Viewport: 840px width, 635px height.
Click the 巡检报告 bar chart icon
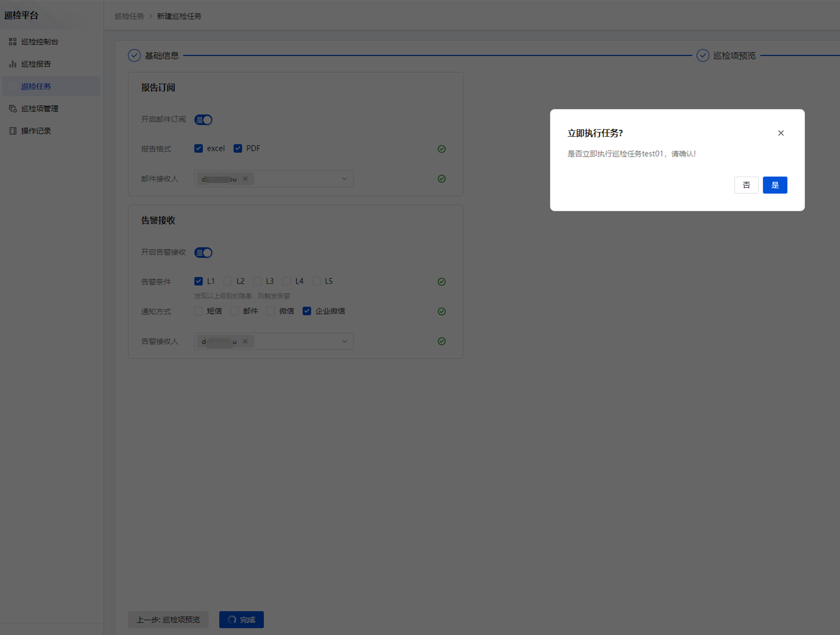coord(12,64)
